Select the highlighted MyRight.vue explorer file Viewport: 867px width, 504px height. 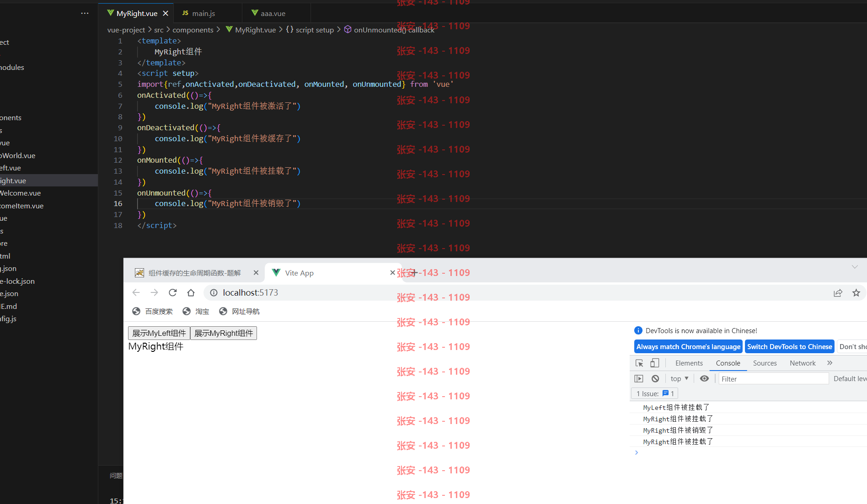[x=49, y=180]
